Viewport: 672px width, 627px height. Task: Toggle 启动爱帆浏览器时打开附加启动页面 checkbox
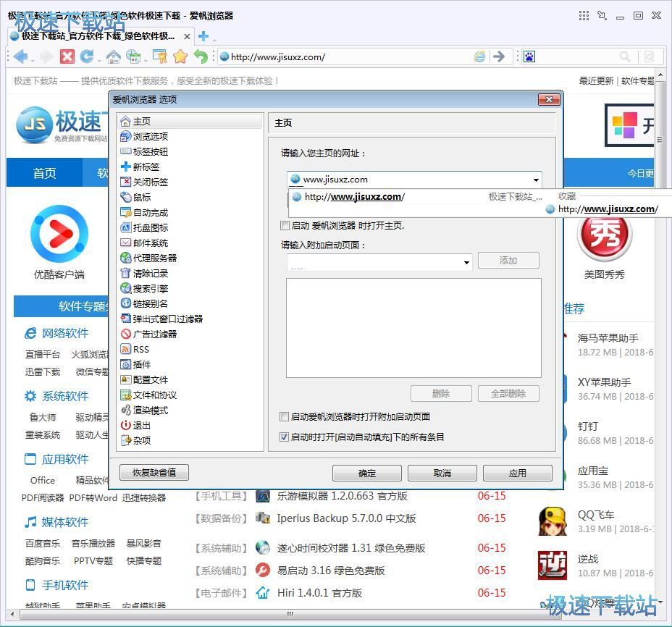(284, 416)
